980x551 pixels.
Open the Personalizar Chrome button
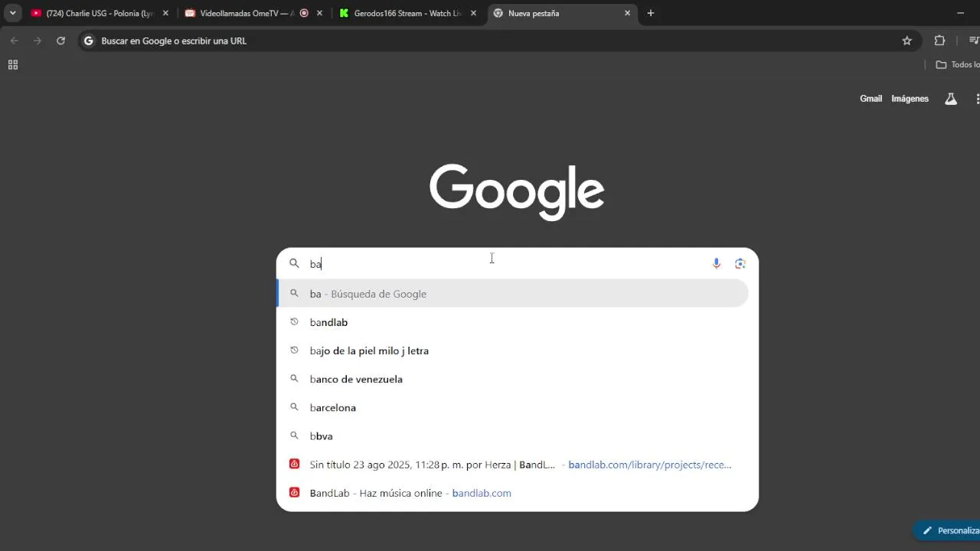click(948, 530)
